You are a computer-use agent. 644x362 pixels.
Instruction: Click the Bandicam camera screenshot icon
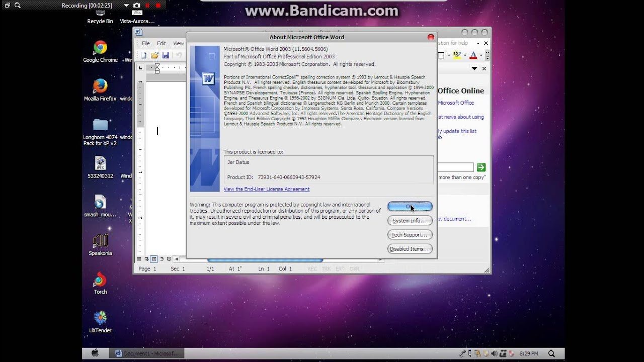[x=136, y=6]
